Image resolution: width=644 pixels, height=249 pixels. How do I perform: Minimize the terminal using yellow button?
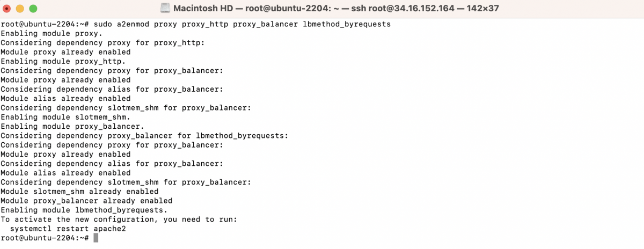(21, 9)
